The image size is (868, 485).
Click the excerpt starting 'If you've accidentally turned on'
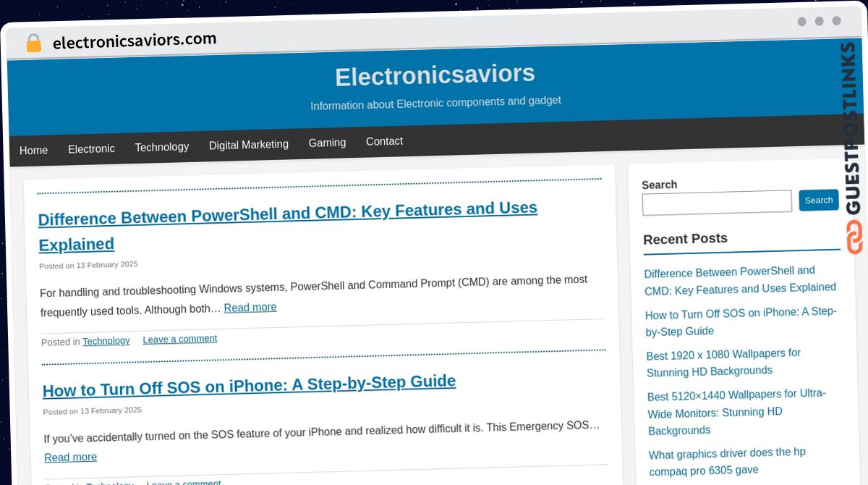pyautogui.click(x=321, y=432)
